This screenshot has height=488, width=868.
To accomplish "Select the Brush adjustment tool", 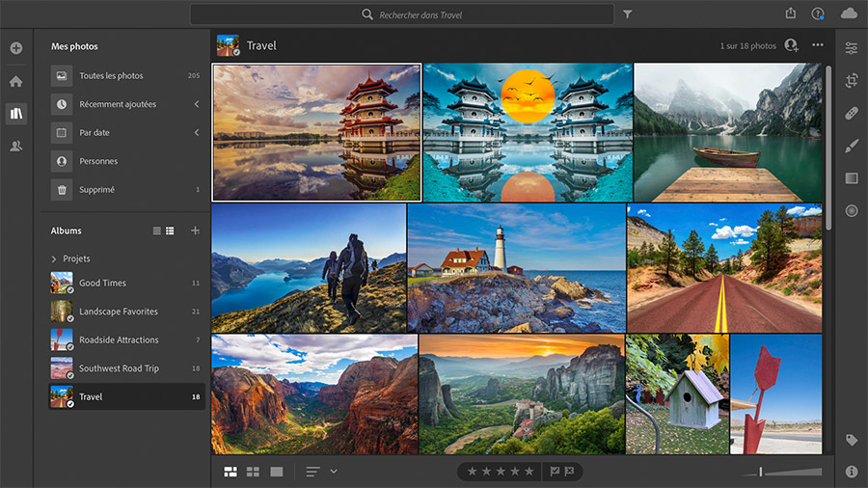I will [x=851, y=147].
